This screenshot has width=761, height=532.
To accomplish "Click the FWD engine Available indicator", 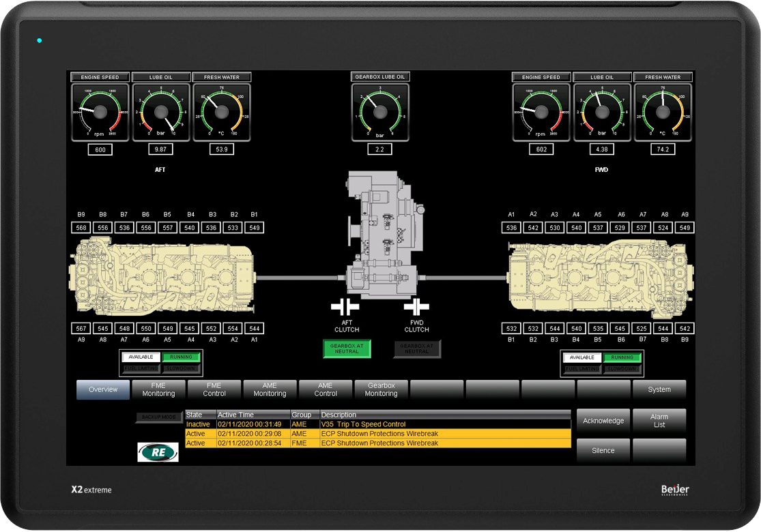I will [x=582, y=357].
